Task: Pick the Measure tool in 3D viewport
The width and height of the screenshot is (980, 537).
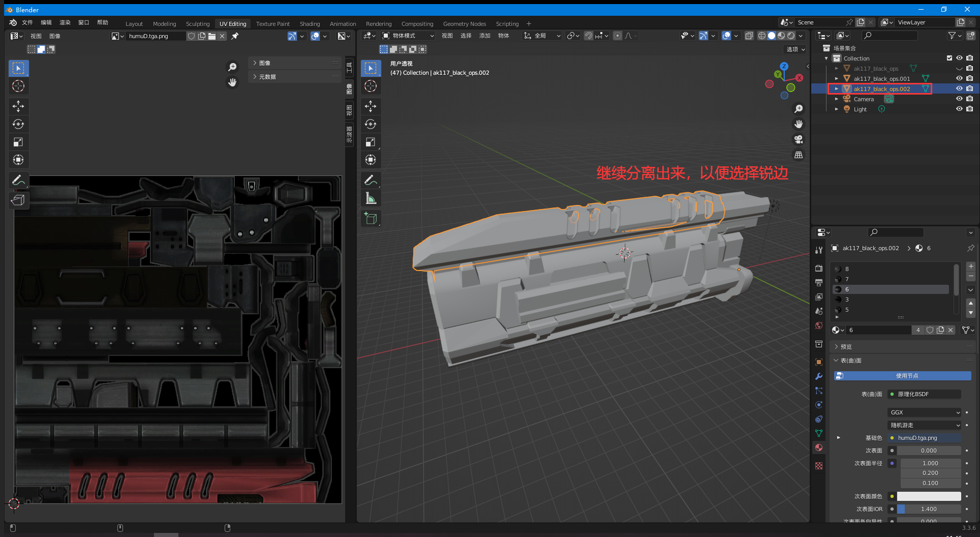Action: click(371, 199)
